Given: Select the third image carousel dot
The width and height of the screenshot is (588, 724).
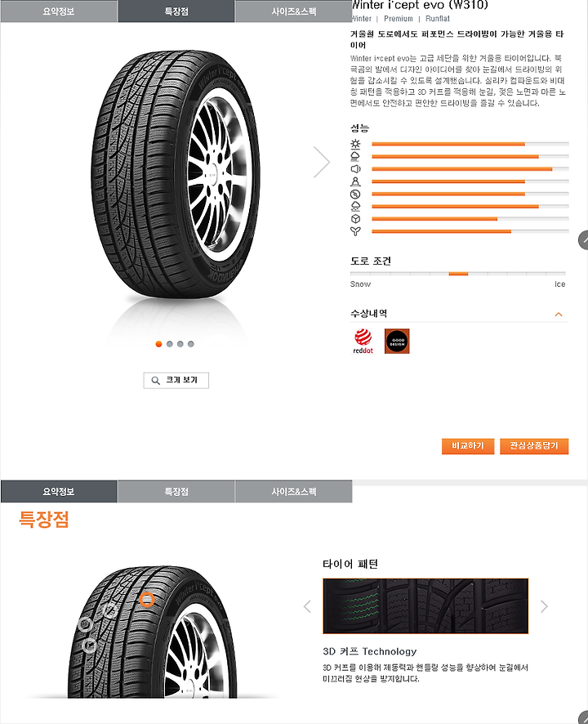Looking at the screenshot, I should (x=180, y=344).
